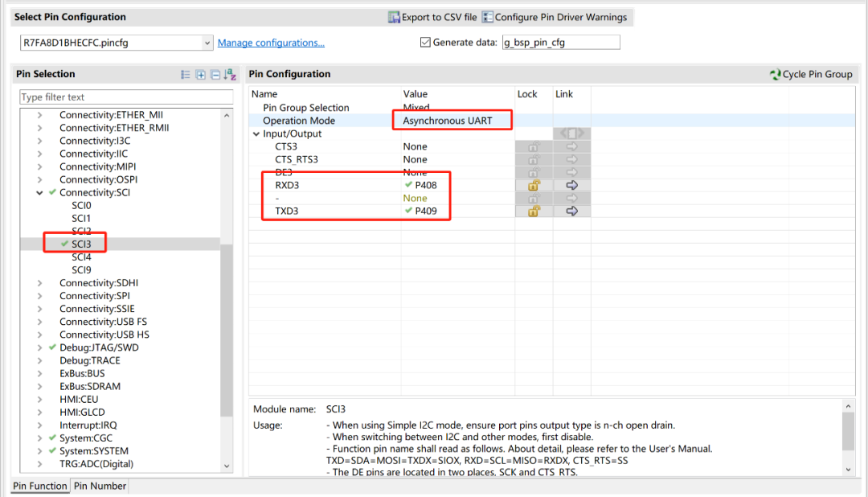Image resolution: width=868 pixels, height=497 pixels.
Task: Click the link header icon in Input/Output row
Action: coord(572,133)
